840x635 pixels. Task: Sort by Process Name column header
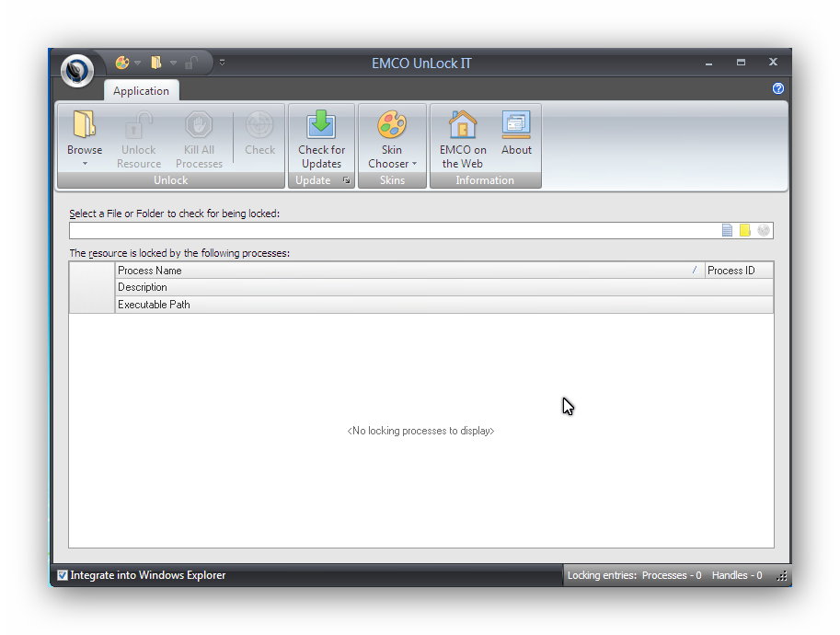(409, 270)
